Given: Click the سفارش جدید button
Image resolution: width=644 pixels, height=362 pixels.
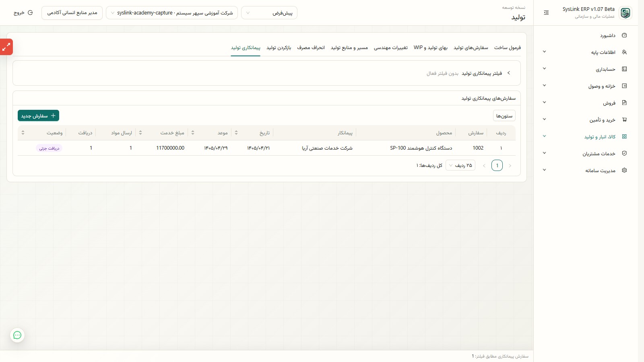Looking at the screenshot, I should pyautogui.click(x=39, y=116).
